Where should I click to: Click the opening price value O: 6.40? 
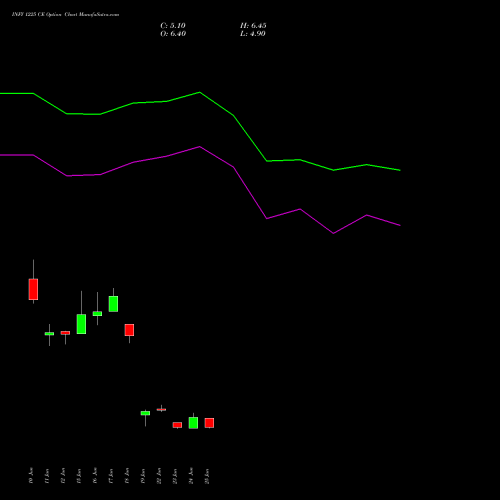point(173,34)
